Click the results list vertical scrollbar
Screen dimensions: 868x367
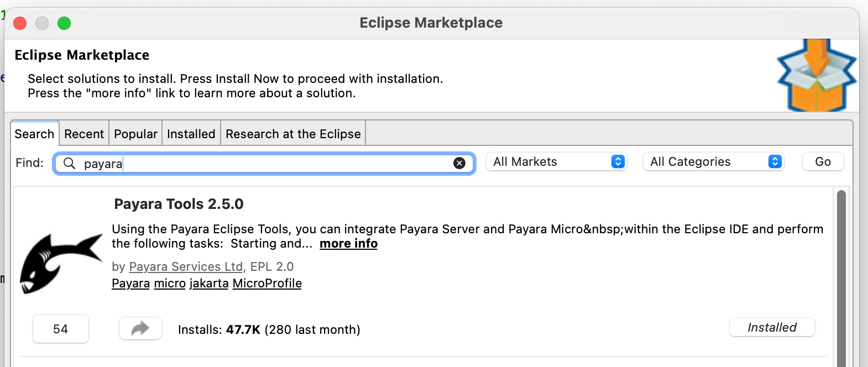(x=841, y=278)
